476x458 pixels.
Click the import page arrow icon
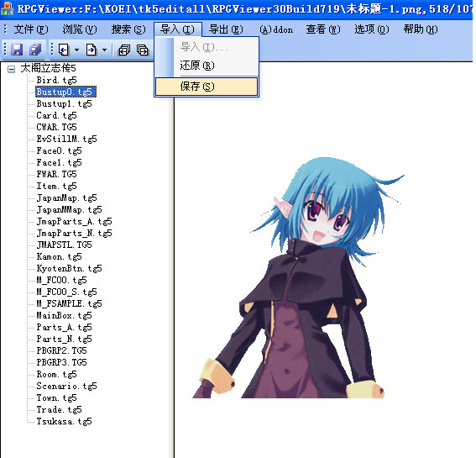[x=64, y=50]
